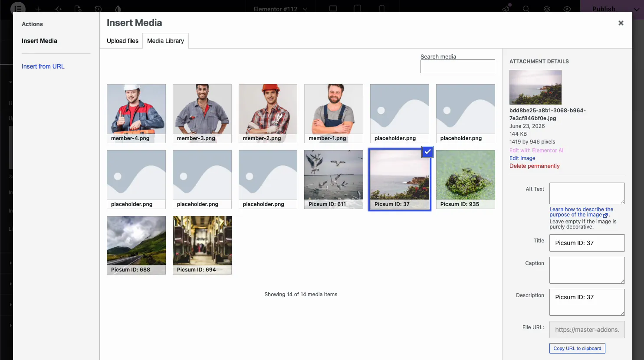The image size is (644, 360).
Task: Select the member-2.png thumbnail
Action: [x=268, y=114]
